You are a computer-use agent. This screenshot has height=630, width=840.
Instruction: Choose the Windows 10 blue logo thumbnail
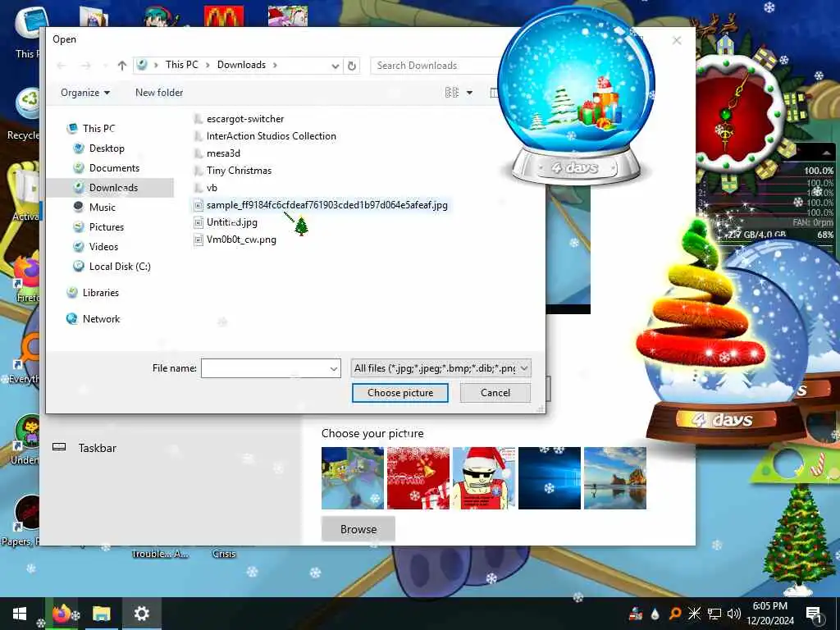550,478
